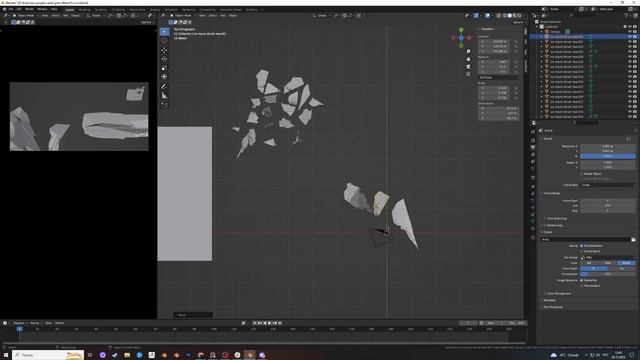Adjust resolution percentage slider
640x360 pixels.
608,156
